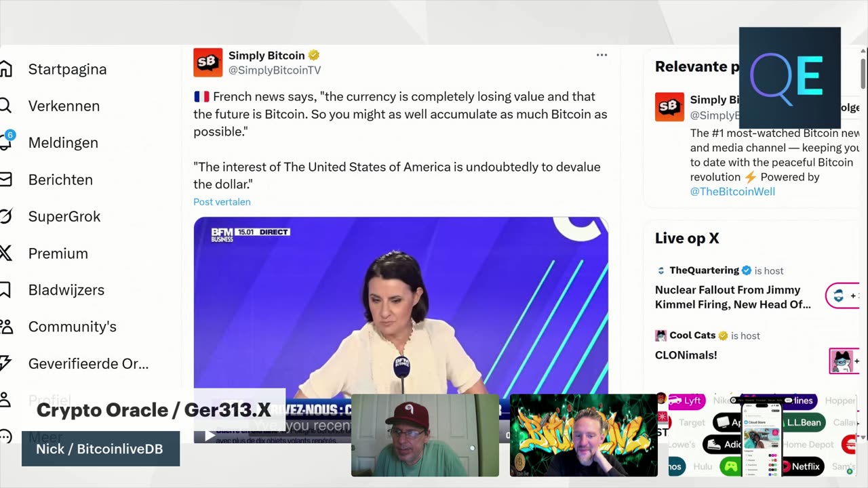The image size is (868, 488).
Task: Open Simply Bitcoin profile avatar in post
Action: pyautogui.click(x=208, y=62)
